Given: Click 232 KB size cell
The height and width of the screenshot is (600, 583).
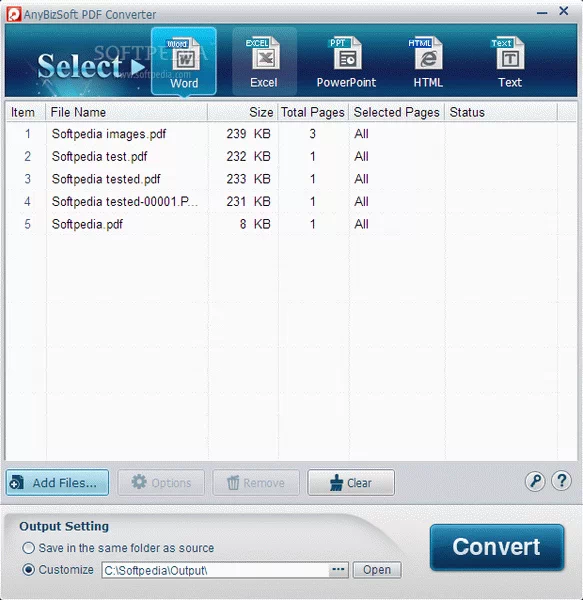Looking at the screenshot, I should (x=248, y=157).
